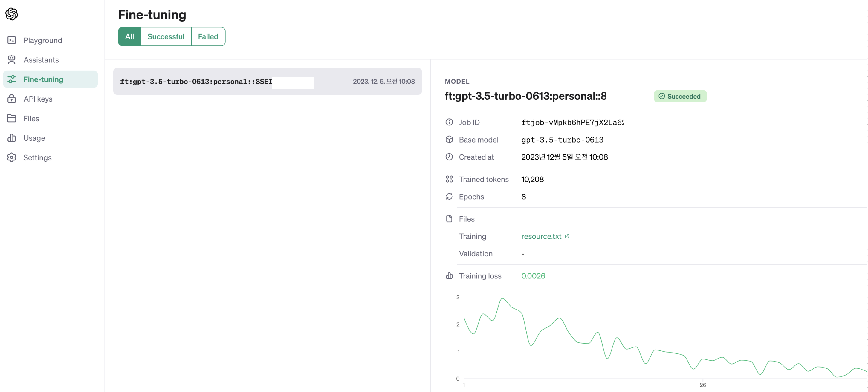The width and height of the screenshot is (868, 392).
Task: Click the training loss value 0.0026
Action: click(533, 276)
